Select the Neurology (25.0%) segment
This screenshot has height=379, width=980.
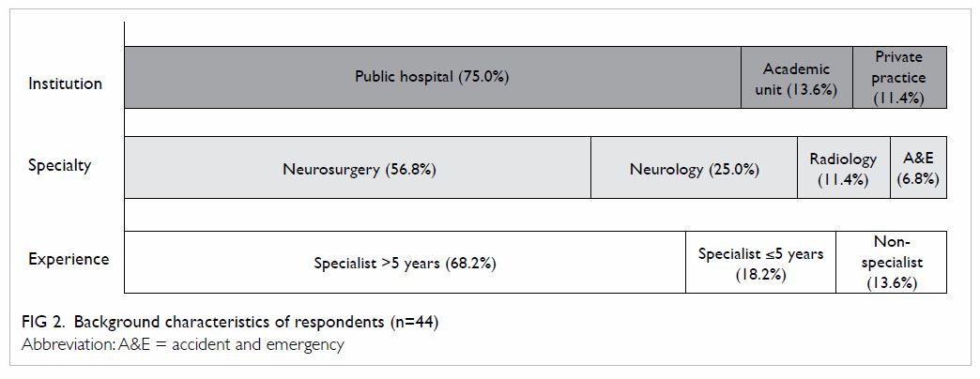694,167
